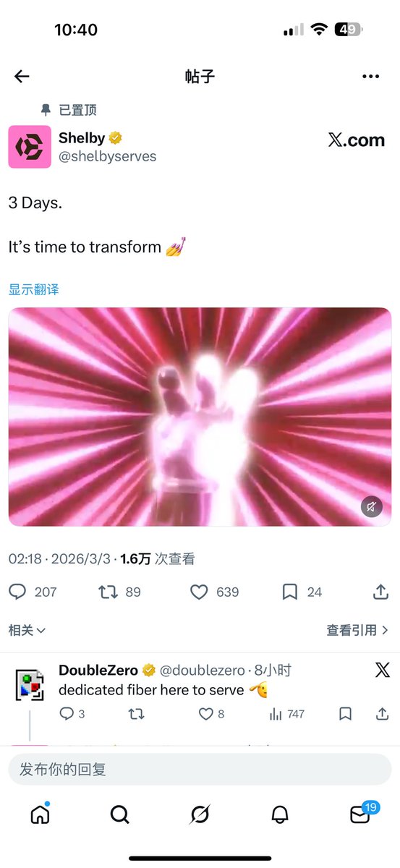Repost the Shelby post with 89 reposts
Image resolution: width=400 pixels, height=868 pixels.
click(108, 592)
